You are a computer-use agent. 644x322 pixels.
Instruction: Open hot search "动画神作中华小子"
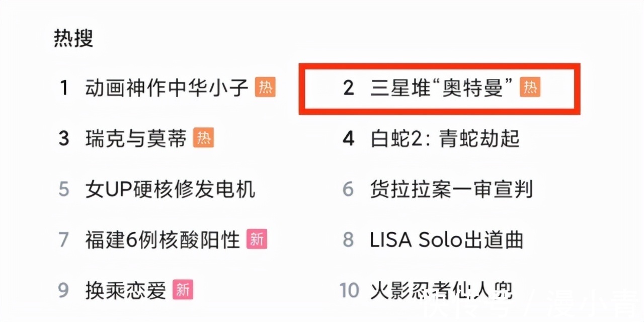[167, 88]
